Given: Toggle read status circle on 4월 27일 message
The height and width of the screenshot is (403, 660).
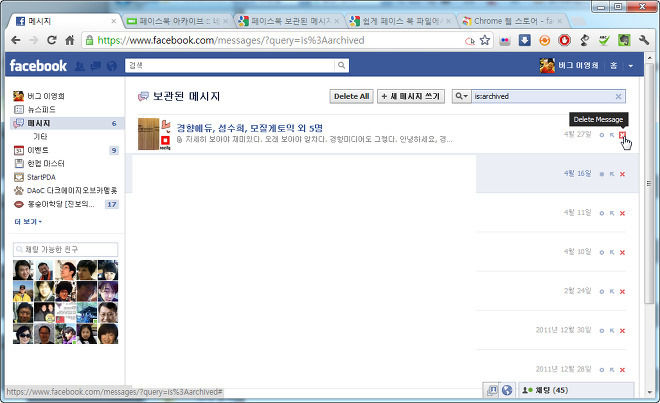Looking at the screenshot, I should pyautogui.click(x=601, y=135).
